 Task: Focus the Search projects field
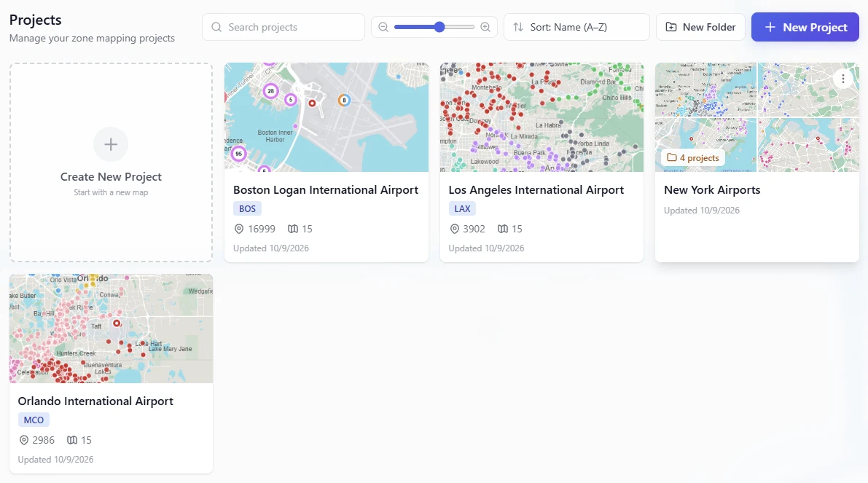tap(284, 27)
